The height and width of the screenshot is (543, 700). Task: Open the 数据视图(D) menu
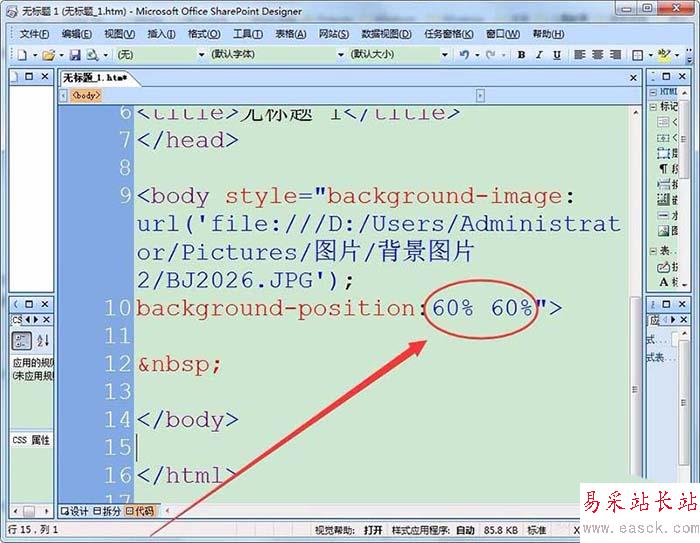click(x=386, y=34)
